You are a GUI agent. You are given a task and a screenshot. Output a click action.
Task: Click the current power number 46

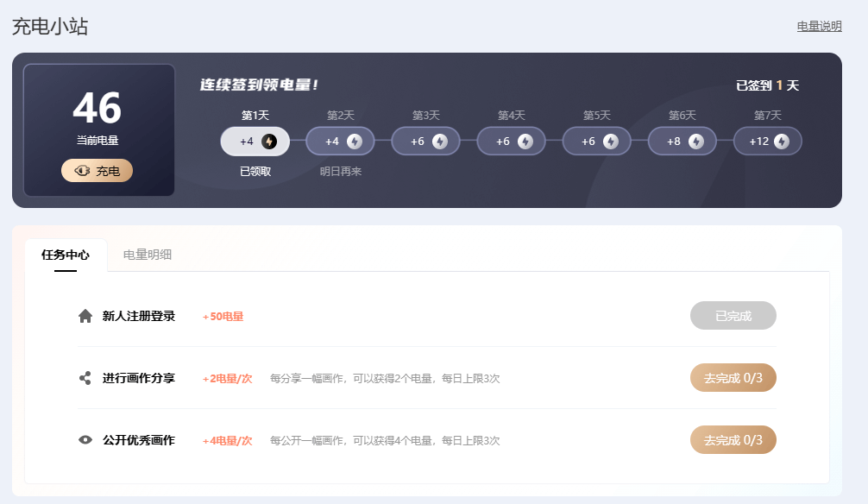97,110
